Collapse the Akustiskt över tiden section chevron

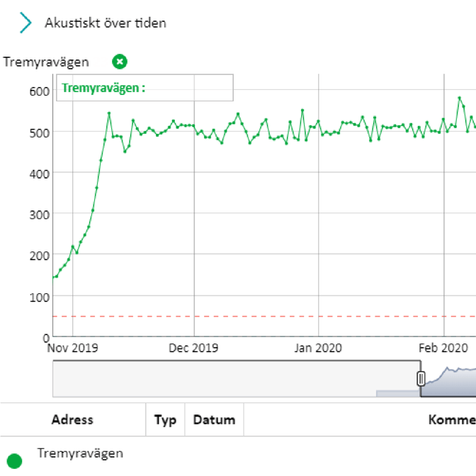(x=25, y=23)
